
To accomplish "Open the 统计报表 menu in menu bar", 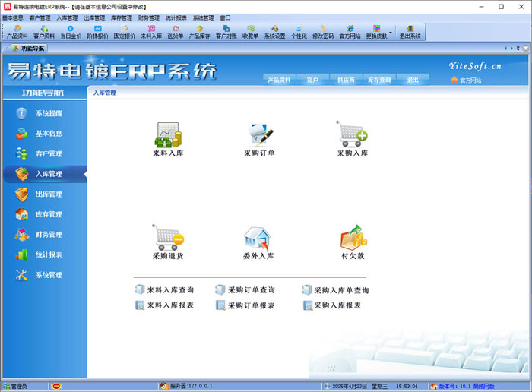I will (x=176, y=17).
